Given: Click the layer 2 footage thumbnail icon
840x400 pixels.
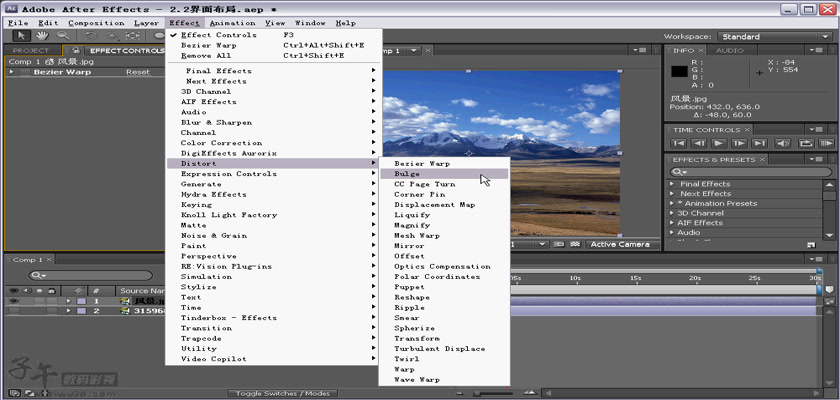Looking at the screenshot, I should (125, 311).
